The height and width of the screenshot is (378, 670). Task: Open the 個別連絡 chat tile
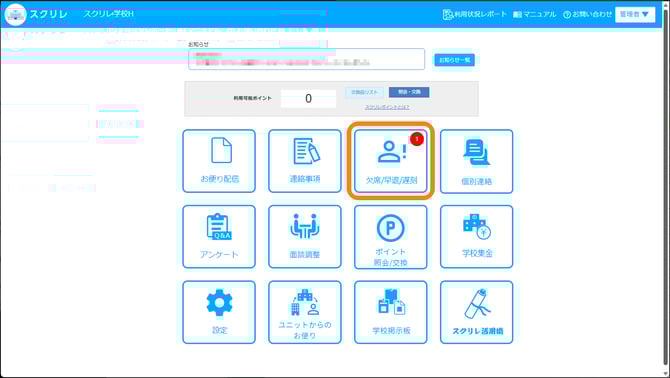tap(476, 161)
